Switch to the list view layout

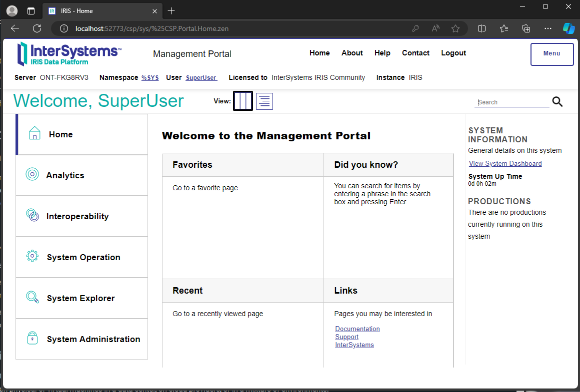coord(264,101)
